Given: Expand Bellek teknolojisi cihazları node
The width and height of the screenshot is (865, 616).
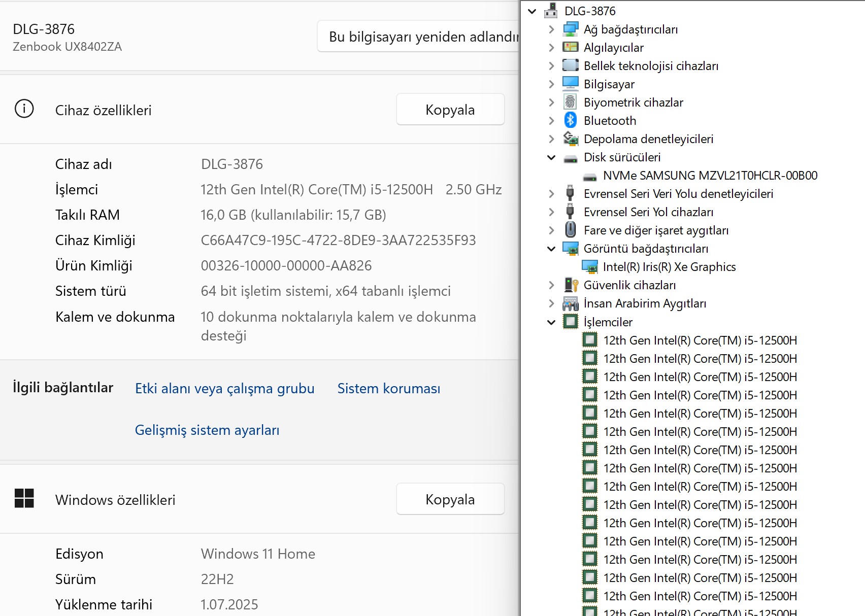Looking at the screenshot, I should pyautogui.click(x=551, y=66).
